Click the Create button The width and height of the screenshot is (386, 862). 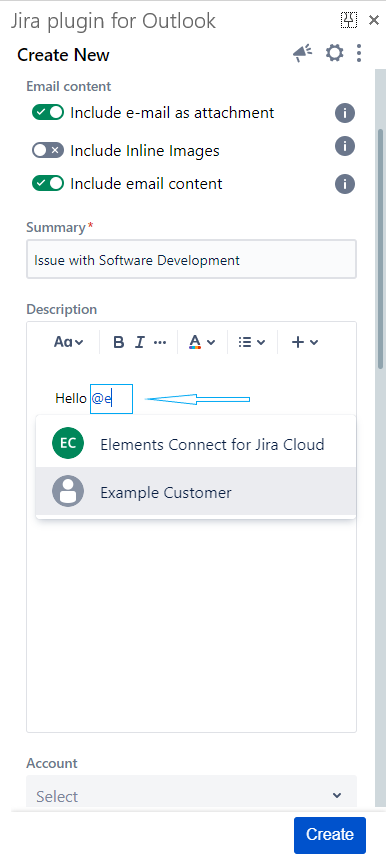click(x=330, y=835)
